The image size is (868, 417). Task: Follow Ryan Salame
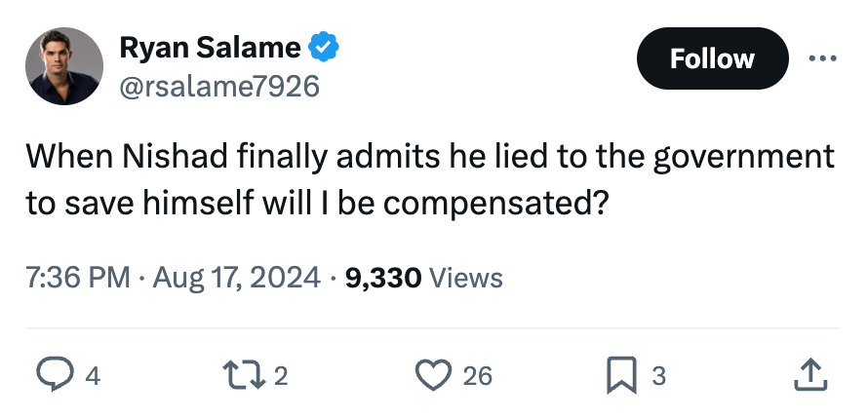point(713,58)
